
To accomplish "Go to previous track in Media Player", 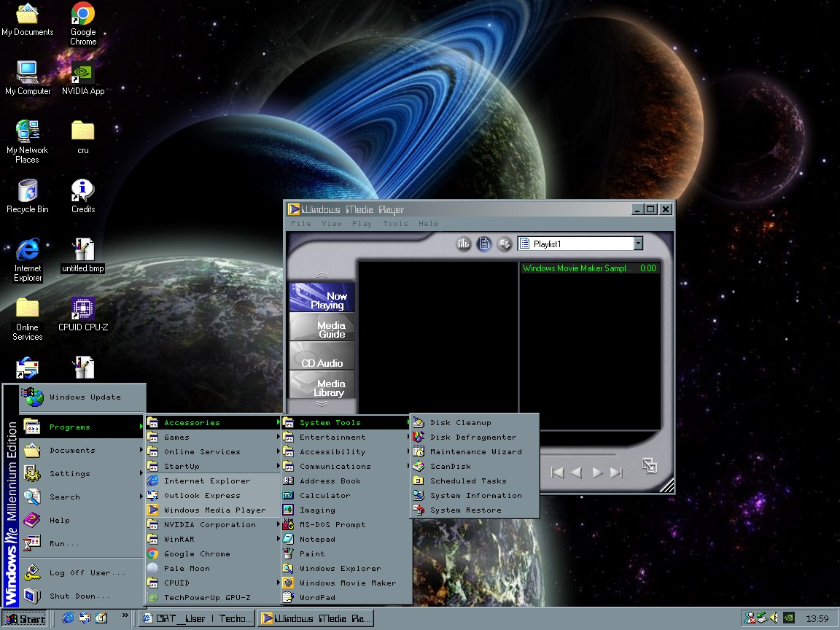I will (x=557, y=472).
